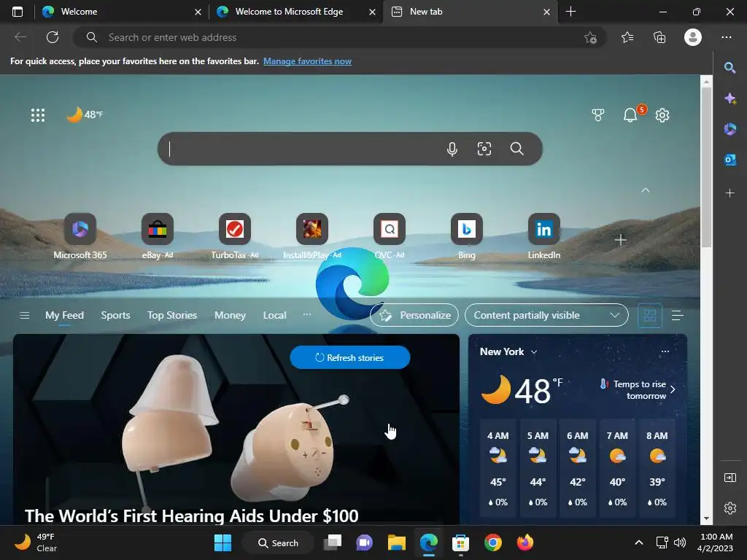Start visual search with camera icon
Viewport: 747px width, 560px height.
tap(484, 149)
